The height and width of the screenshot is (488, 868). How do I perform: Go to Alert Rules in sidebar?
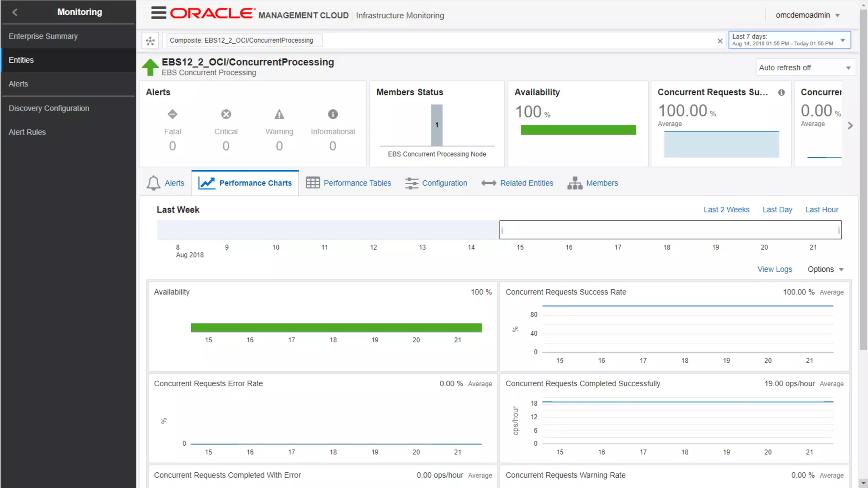point(68,132)
